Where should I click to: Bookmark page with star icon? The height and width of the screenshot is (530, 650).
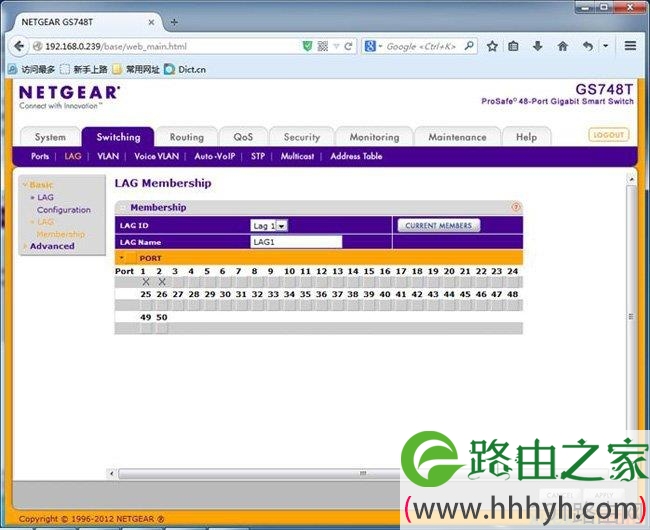(x=492, y=46)
